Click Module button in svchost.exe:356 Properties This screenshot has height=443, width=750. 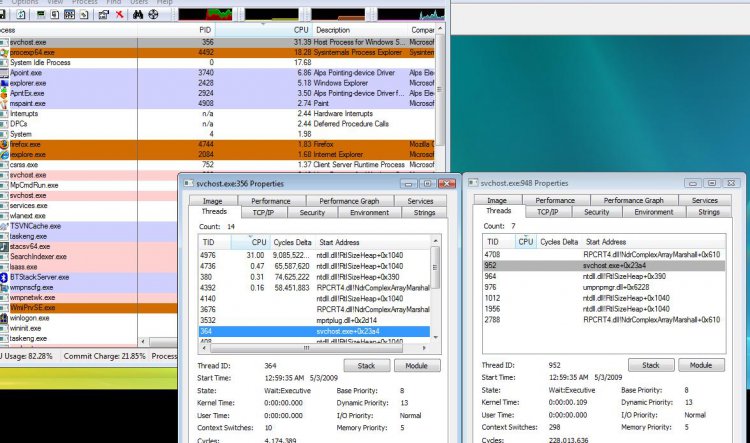click(417, 365)
